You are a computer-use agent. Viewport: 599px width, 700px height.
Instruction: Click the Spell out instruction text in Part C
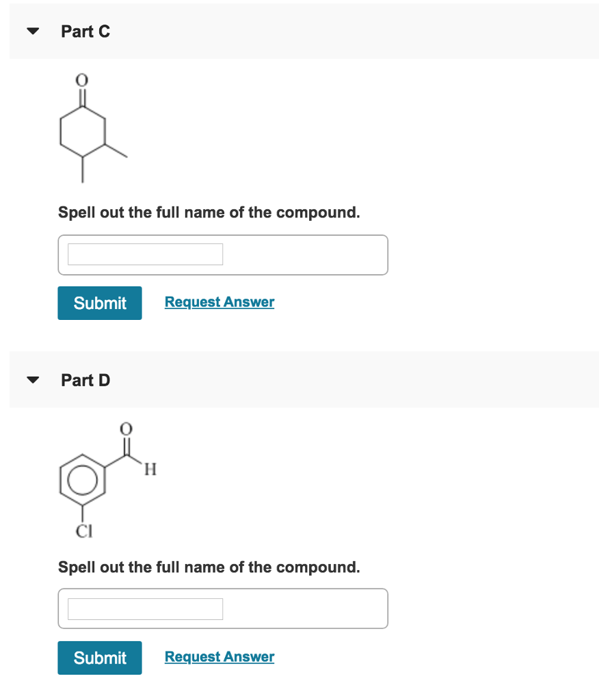[x=209, y=212]
